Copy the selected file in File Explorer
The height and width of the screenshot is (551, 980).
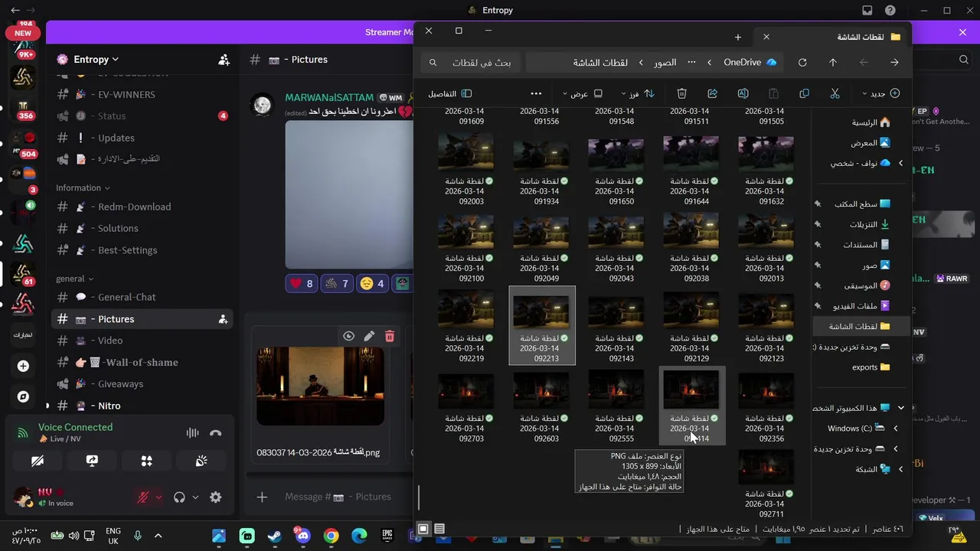click(804, 93)
